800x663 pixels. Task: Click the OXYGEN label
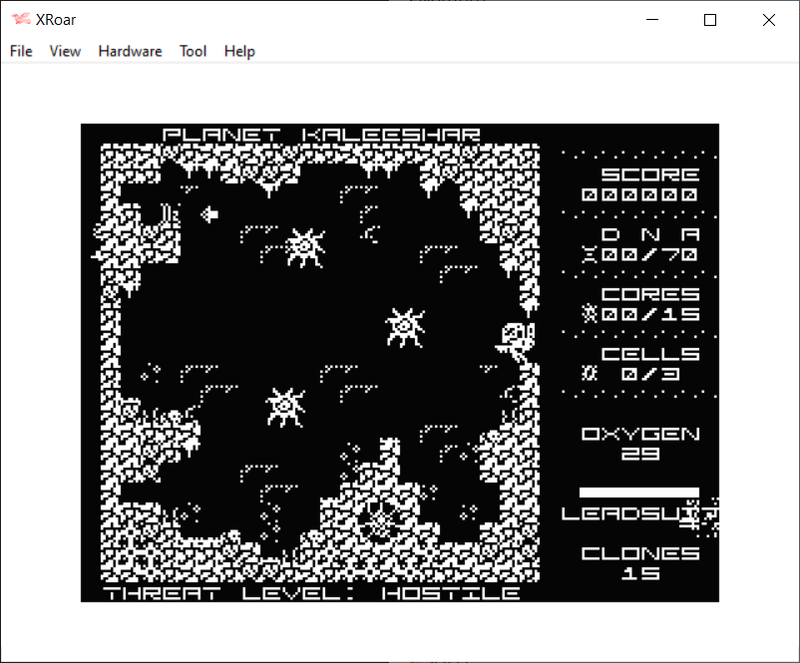pyautogui.click(x=640, y=434)
